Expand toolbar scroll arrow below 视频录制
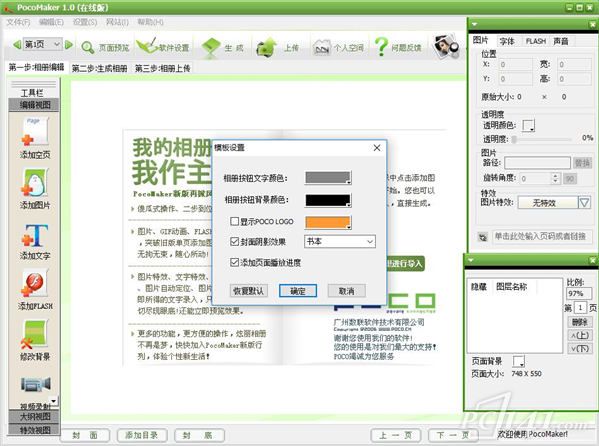The image size is (599, 446). [x=54, y=401]
